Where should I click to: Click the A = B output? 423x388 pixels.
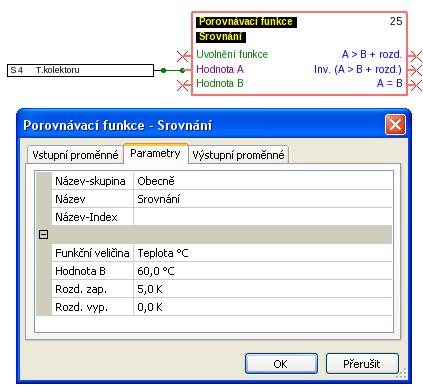[390, 83]
